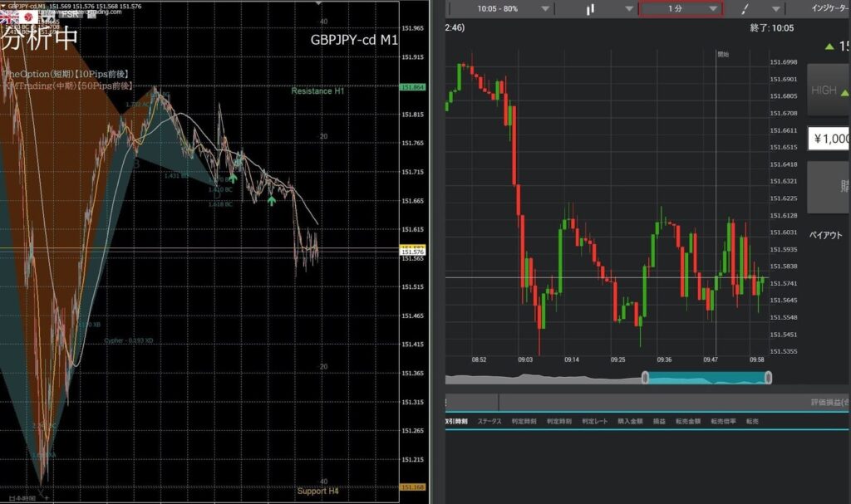Click the ¥1,000 investment amount field
The image size is (851, 504).
coord(829,139)
